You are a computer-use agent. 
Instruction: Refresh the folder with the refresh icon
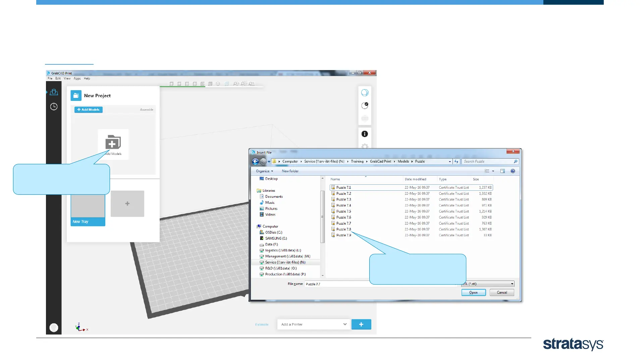tap(456, 162)
